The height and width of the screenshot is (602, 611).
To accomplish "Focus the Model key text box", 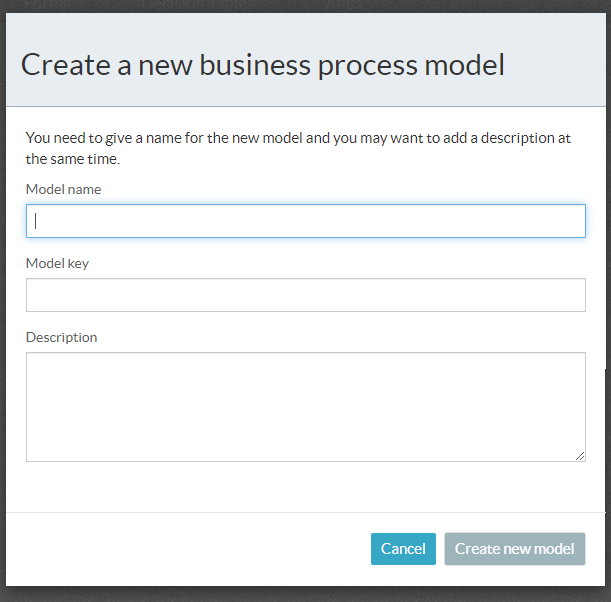I will coord(305,295).
